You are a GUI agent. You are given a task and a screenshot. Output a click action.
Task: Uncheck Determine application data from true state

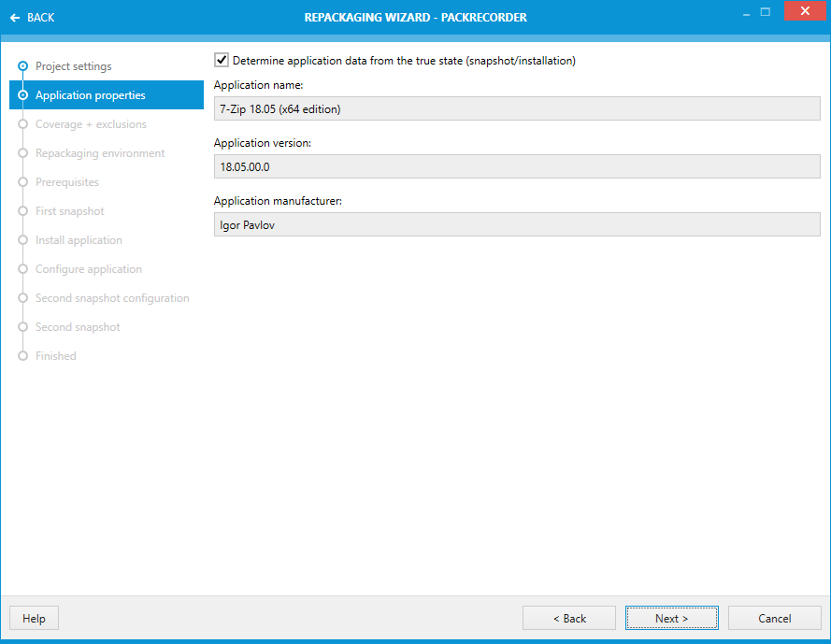[x=222, y=61]
